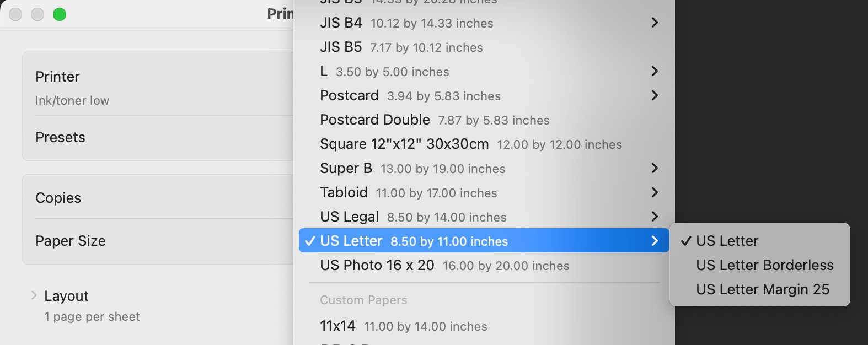Expand Tabloid submenu arrow
868x345 pixels.
point(655,192)
